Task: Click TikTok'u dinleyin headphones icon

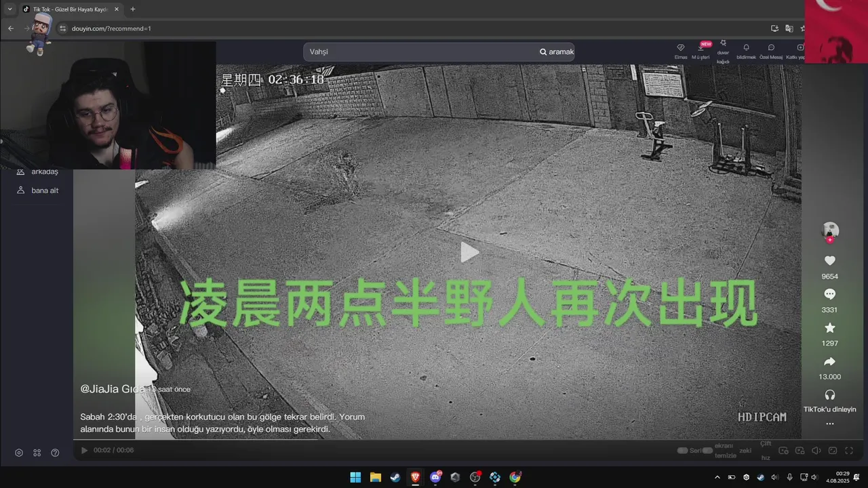Action: 829,394
